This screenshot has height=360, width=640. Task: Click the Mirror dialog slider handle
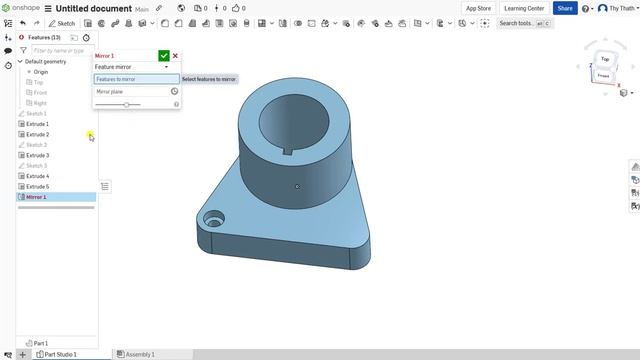click(127, 105)
